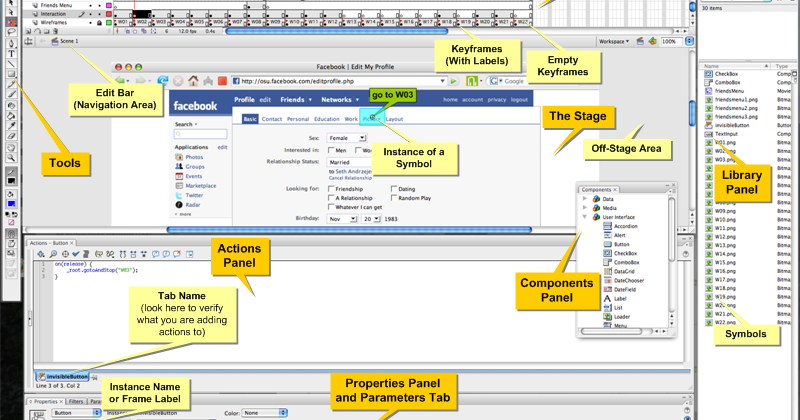
Task: Click the Check Syntax checkmark in Actions toolbar
Action: pyautogui.click(x=76, y=254)
